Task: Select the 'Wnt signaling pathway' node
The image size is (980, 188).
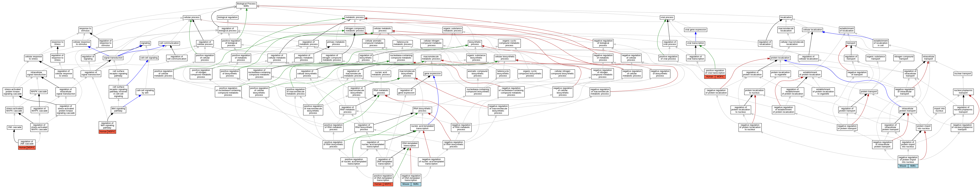Action: 118,110
